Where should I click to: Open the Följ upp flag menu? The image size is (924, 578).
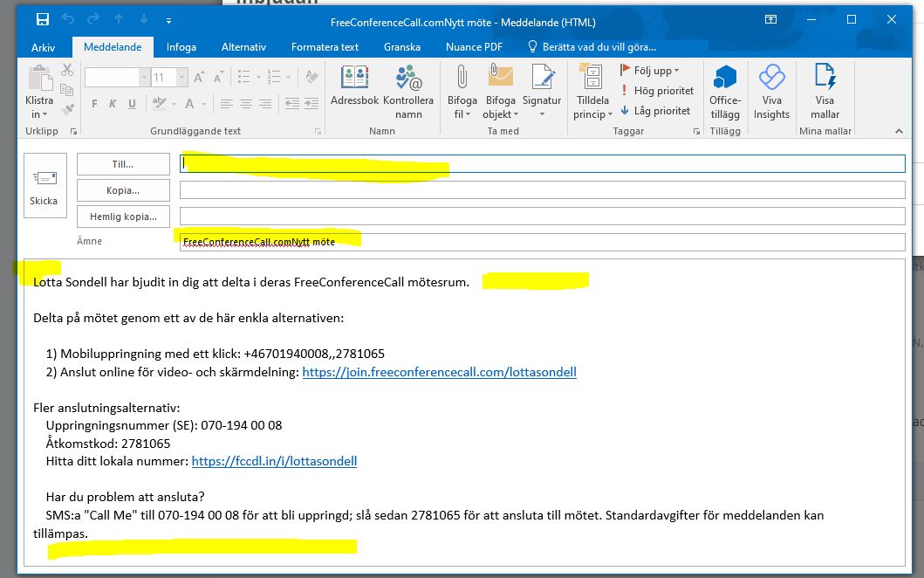[x=649, y=71]
